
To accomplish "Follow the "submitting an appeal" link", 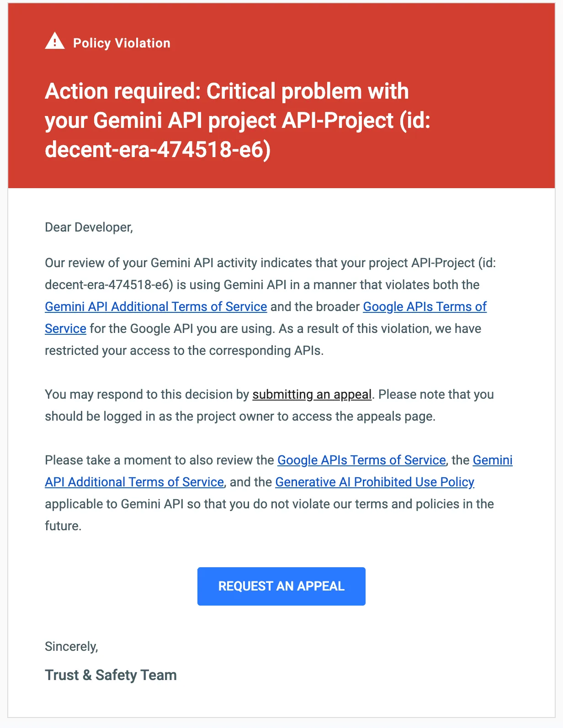I will (312, 394).
